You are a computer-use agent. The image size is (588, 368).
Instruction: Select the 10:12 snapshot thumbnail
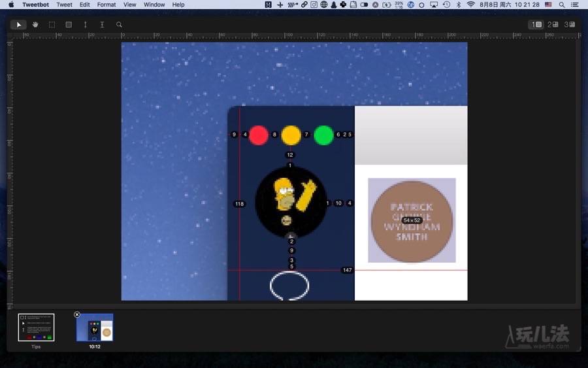coord(95,327)
